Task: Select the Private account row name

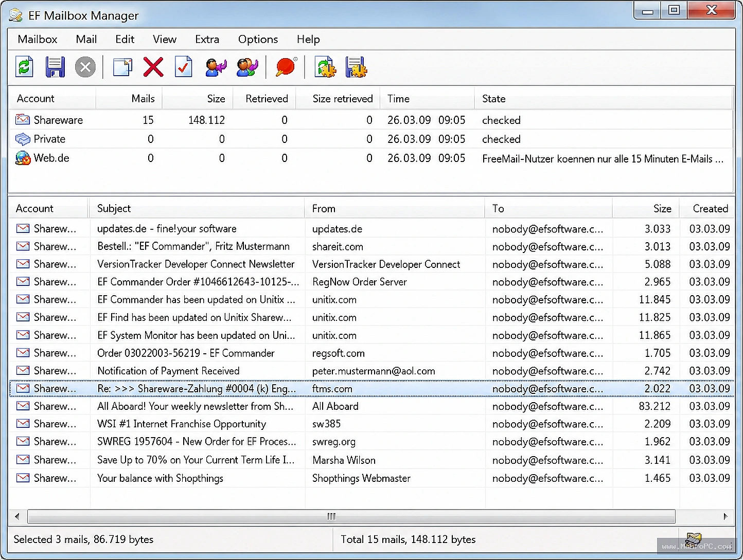Action: pos(49,139)
